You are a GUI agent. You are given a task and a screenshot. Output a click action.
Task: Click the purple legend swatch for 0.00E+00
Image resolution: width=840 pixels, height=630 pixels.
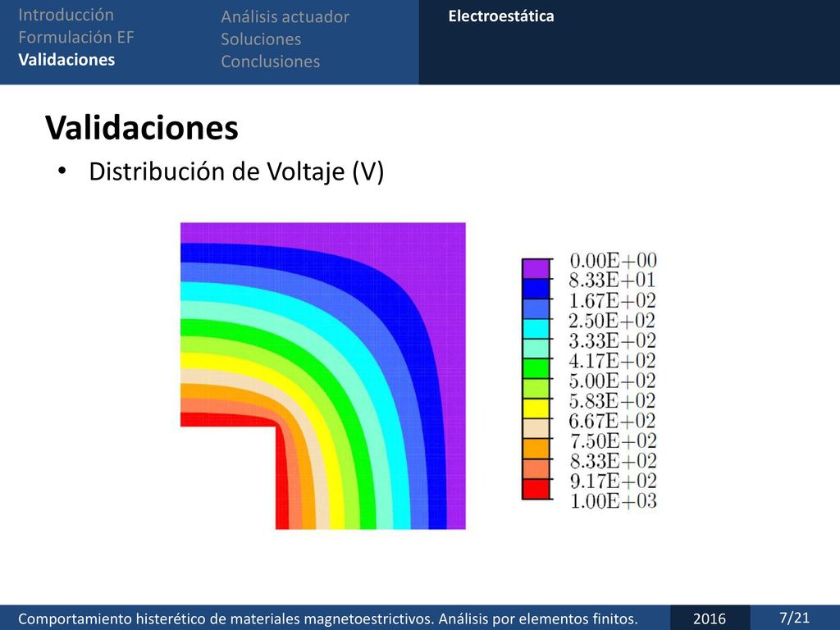tap(536, 269)
